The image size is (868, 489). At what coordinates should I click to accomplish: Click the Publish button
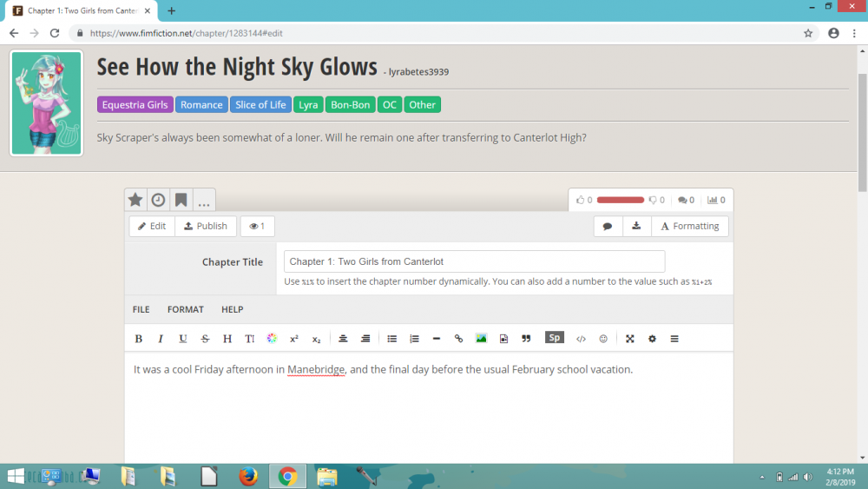click(x=205, y=226)
